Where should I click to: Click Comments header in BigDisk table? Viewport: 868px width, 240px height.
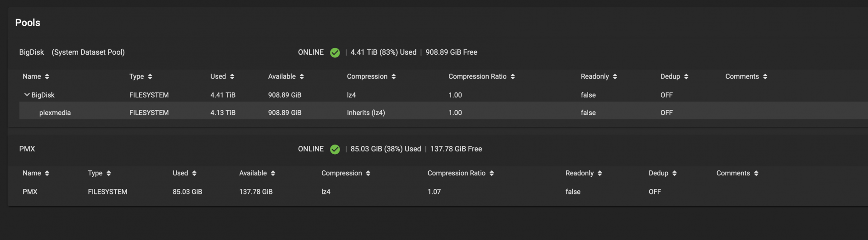742,76
